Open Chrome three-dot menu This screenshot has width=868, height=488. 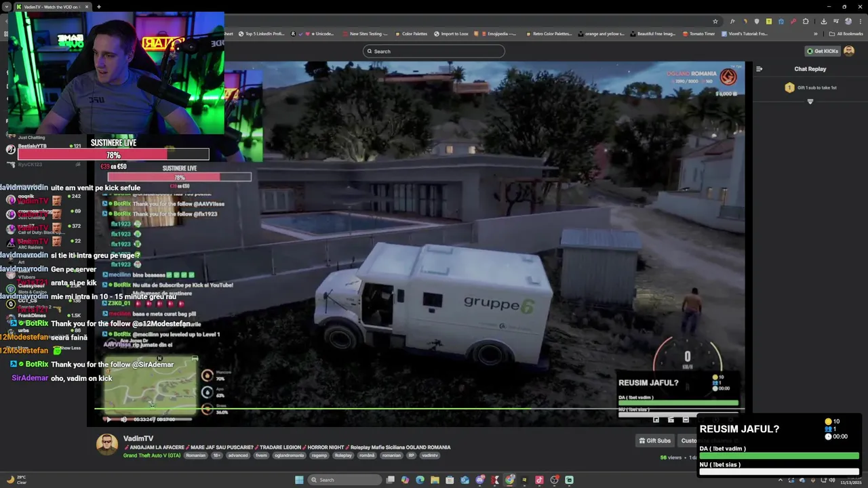(861, 22)
